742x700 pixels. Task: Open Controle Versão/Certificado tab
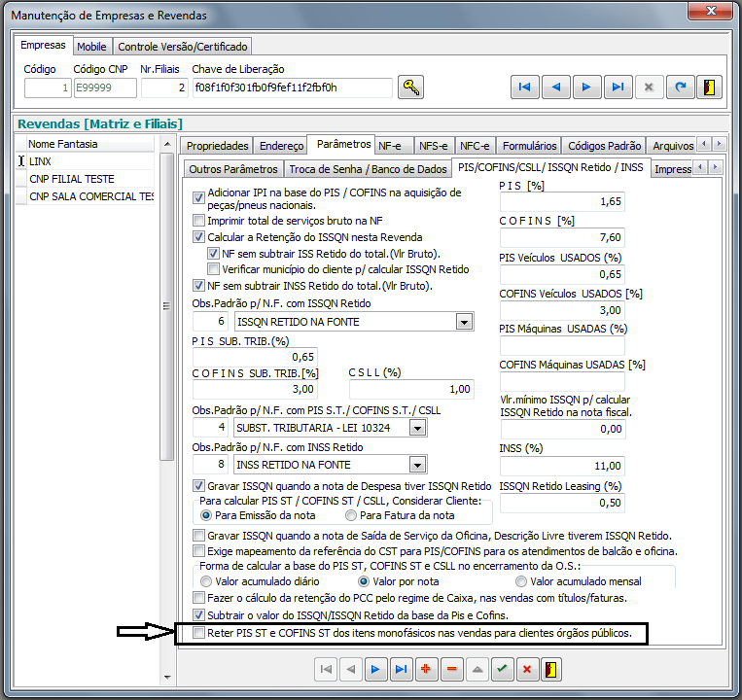pyautogui.click(x=183, y=47)
